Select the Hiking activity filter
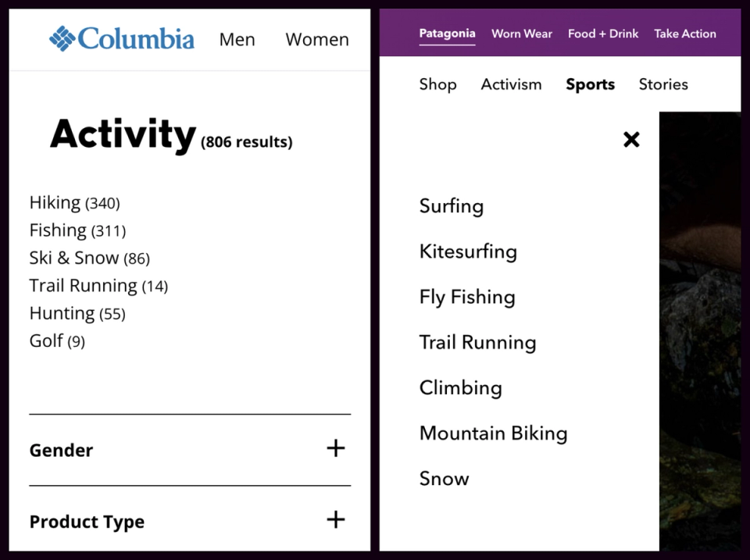The image size is (750, 560). coord(55,202)
